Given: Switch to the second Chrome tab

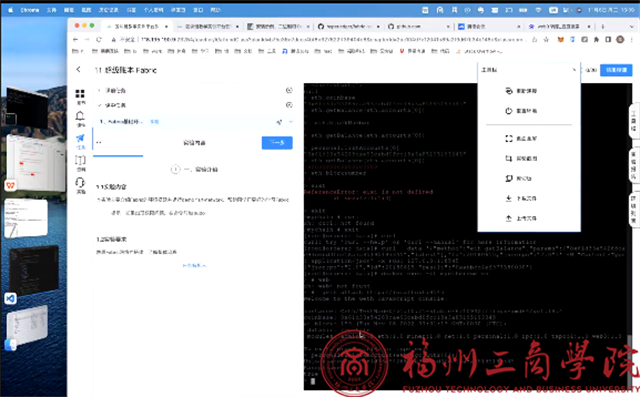Looking at the screenshot, I should 208,26.
